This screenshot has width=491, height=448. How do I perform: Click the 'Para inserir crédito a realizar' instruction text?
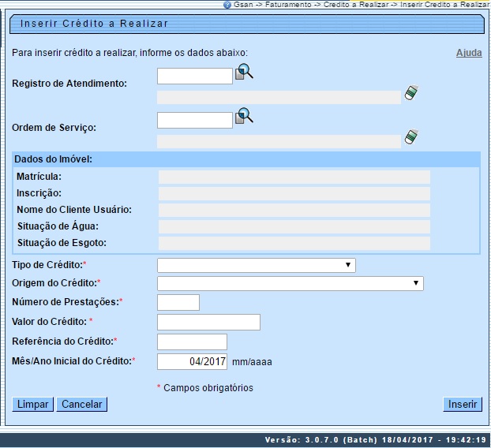coord(129,53)
